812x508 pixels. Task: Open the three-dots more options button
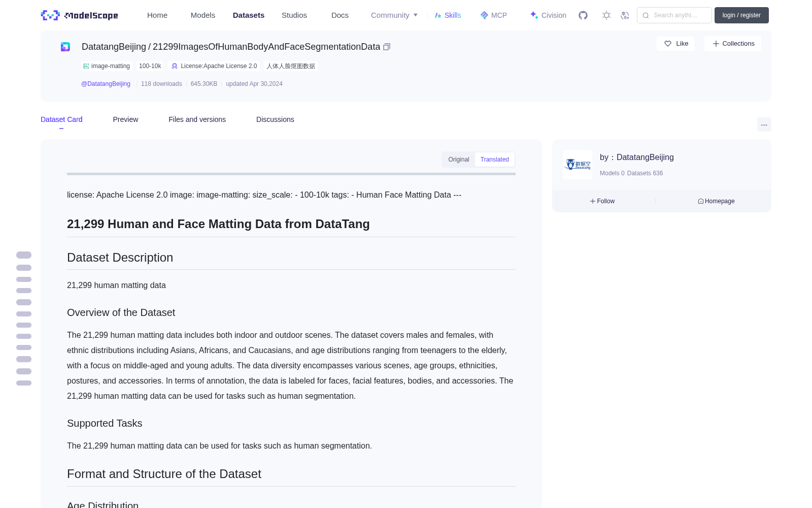point(764,124)
